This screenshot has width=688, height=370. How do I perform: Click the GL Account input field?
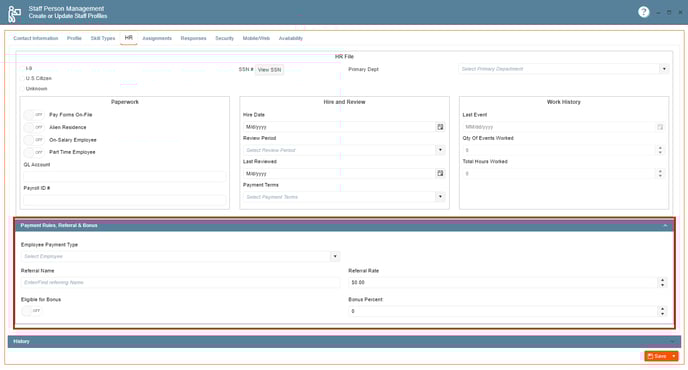point(125,176)
